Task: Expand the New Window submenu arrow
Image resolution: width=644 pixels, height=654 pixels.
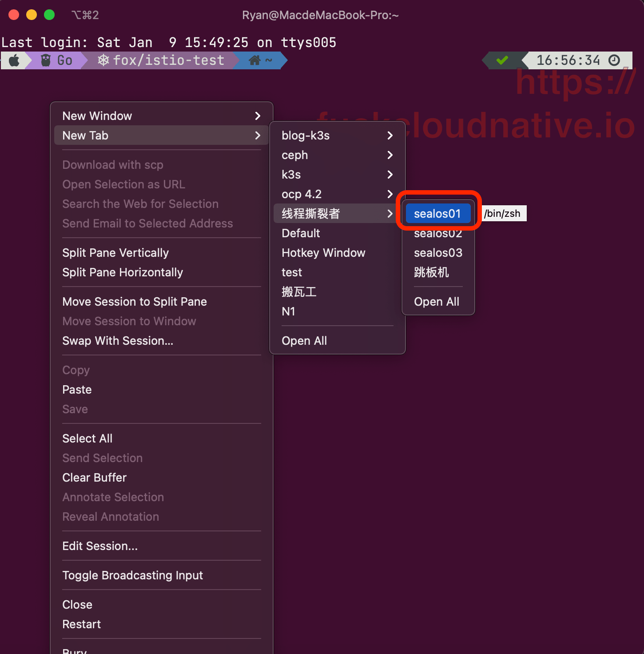Action: pos(258,116)
